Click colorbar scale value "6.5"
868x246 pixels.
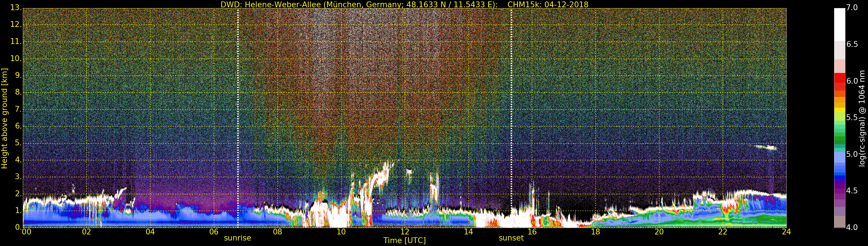[852, 44]
